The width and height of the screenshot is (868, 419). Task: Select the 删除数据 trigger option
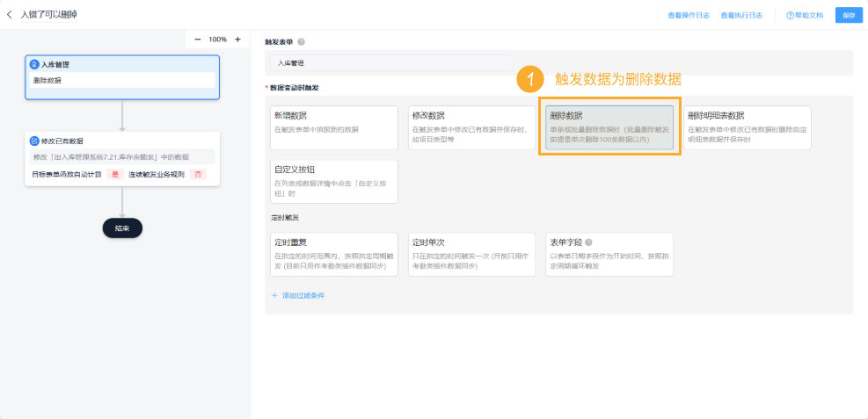coord(609,127)
